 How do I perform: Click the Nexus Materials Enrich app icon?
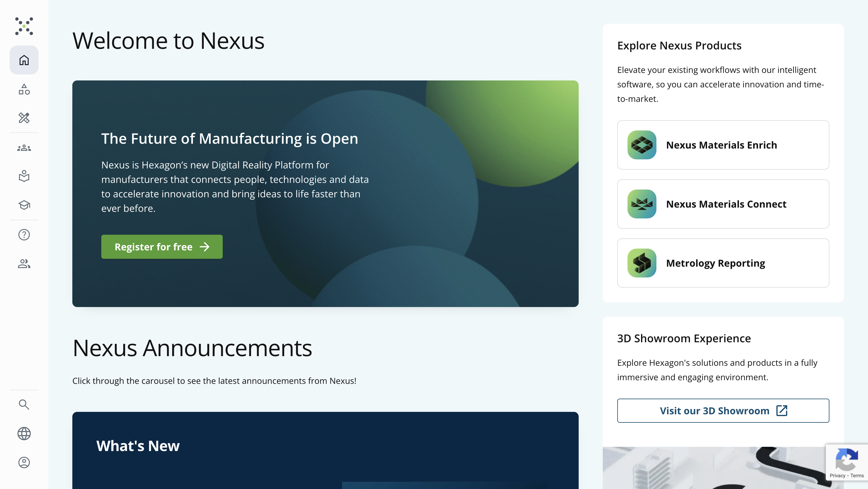click(641, 145)
